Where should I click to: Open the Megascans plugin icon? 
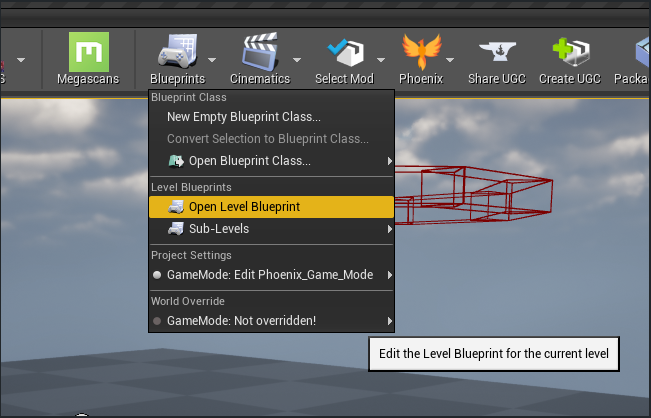[x=88, y=52]
